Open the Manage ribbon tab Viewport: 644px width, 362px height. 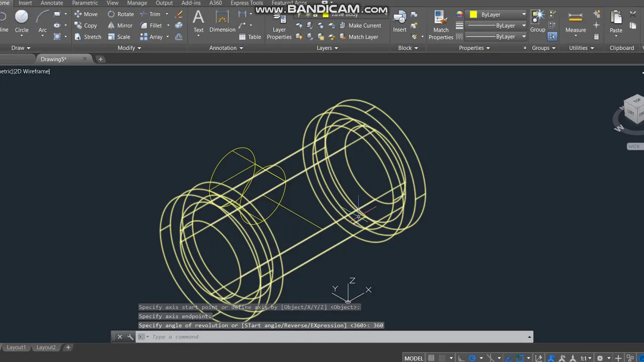[x=137, y=3]
